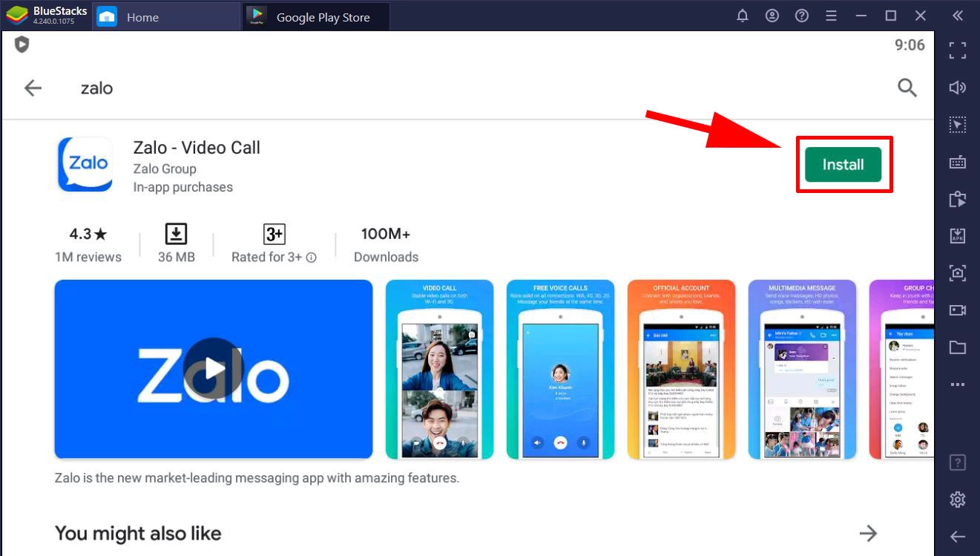Click the Rated for 3+ info icon

(312, 258)
